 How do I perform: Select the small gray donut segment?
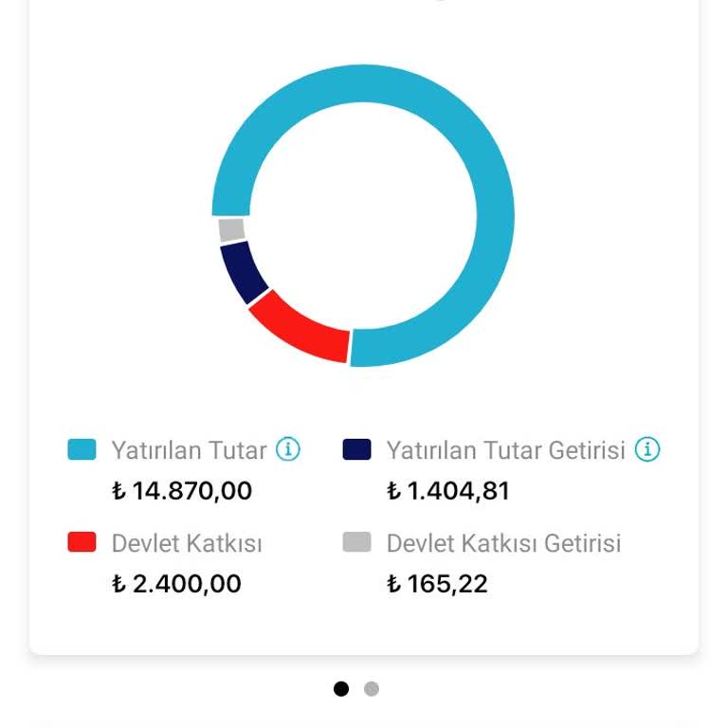coord(231,229)
